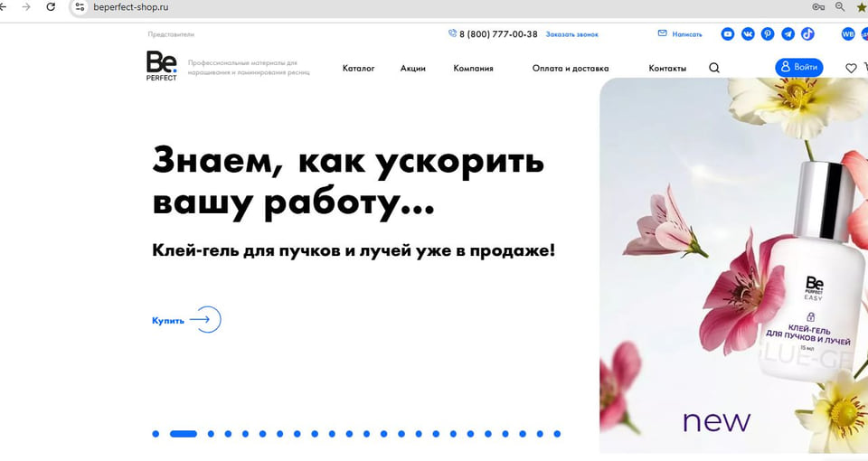
Task: Click the text Клей-гель для пучков и лучей уже в продаже
Action: click(x=354, y=250)
